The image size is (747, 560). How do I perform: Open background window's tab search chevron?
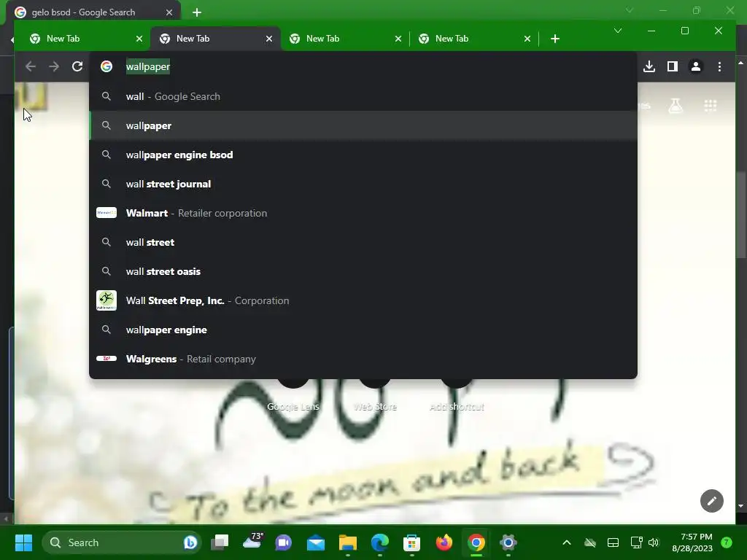click(630, 10)
